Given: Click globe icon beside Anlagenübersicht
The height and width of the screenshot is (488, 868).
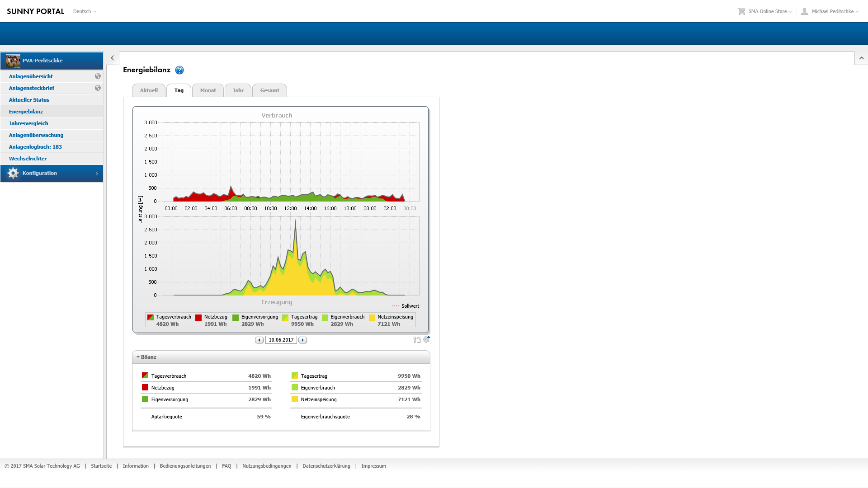Looking at the screenshot, I should pyautogui.click(x=98, y=76).
